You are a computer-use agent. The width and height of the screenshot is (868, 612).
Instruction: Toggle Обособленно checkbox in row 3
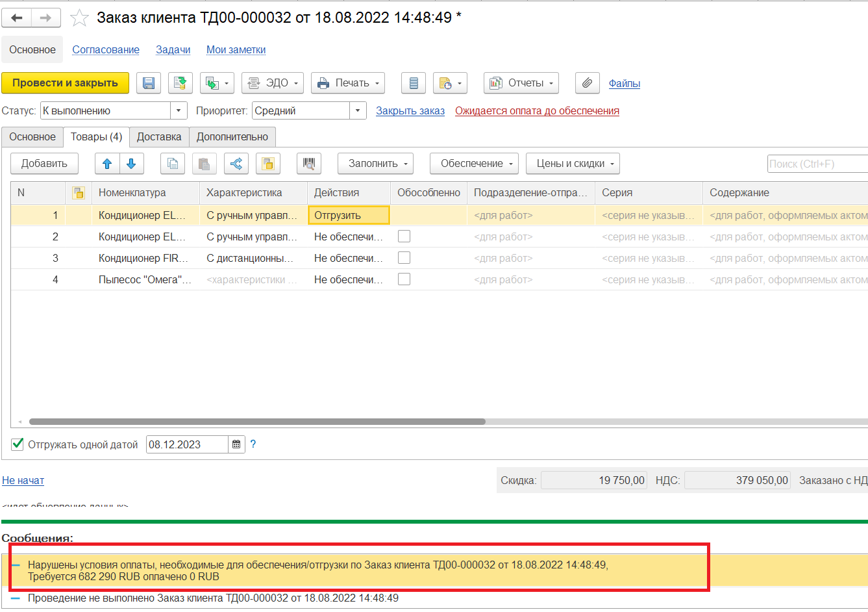coord(404,258)
